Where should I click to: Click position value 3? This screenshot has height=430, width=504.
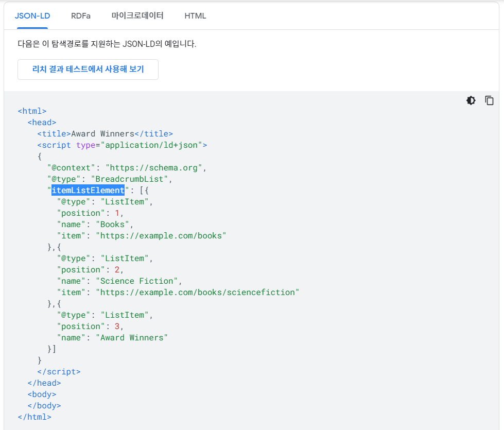coord(117,326)
